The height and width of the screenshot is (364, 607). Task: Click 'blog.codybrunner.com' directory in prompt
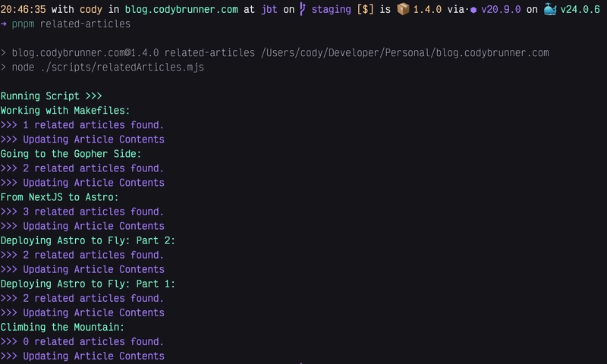(181, 9)
